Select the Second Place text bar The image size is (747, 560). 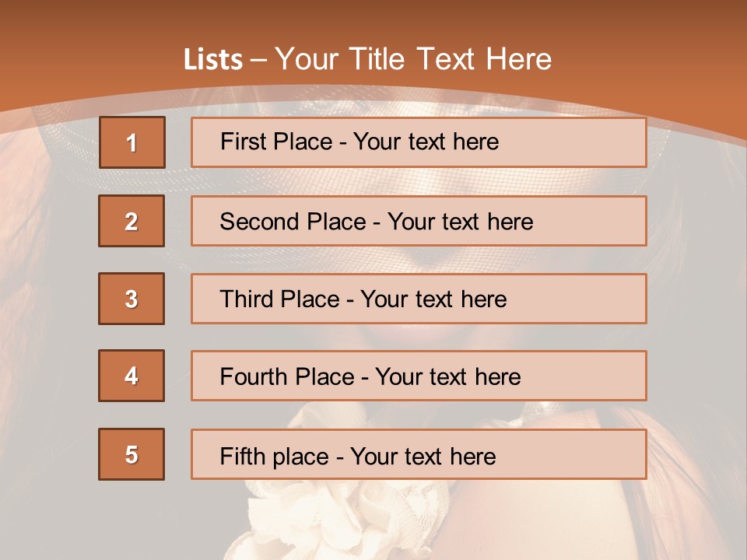pos(419,221)
